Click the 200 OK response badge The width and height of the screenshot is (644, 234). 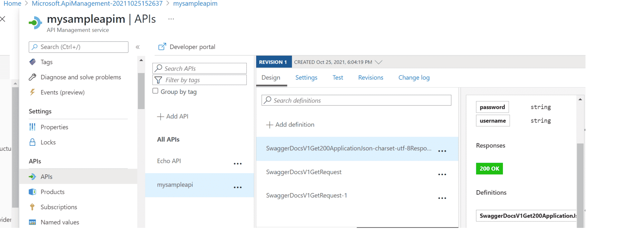489,168
